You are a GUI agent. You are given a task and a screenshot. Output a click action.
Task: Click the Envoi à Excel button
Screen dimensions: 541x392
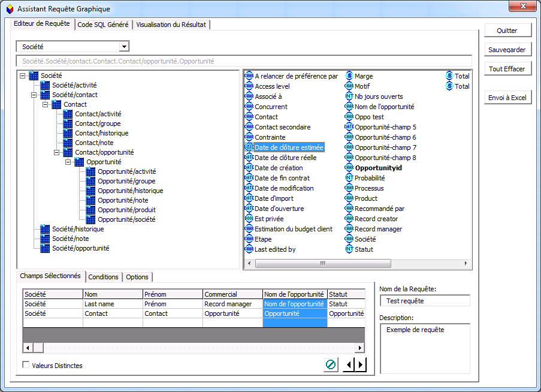(507, 98)
